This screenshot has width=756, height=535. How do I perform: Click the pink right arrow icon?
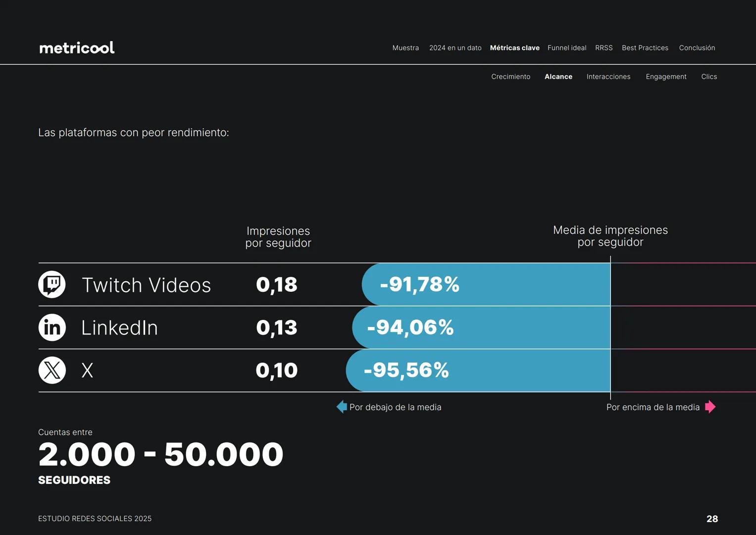point(710,407)
